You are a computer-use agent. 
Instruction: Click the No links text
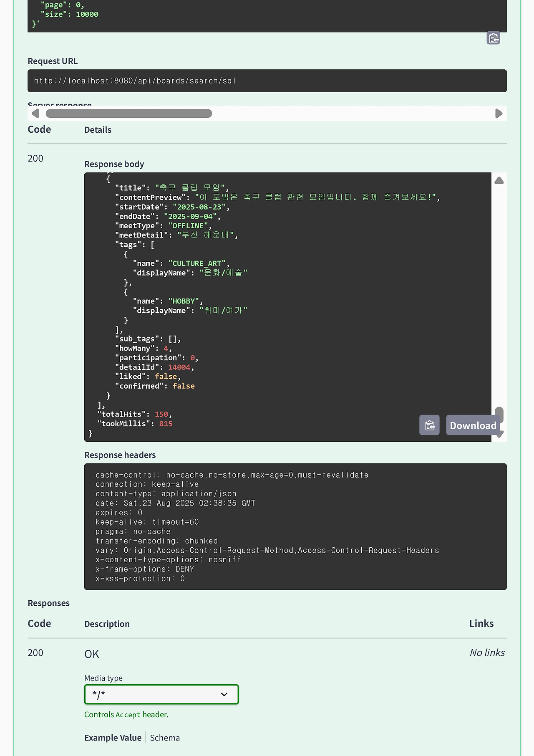487,652
